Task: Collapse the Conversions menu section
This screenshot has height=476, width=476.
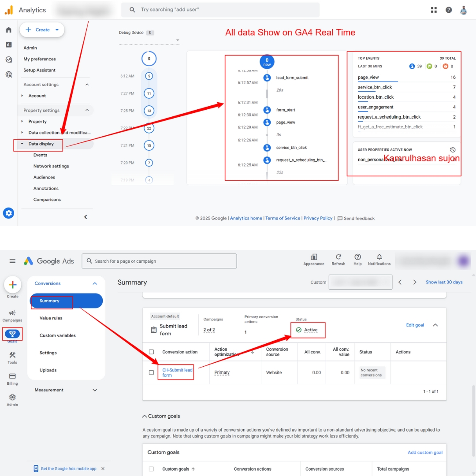Action: coord(95,283)
